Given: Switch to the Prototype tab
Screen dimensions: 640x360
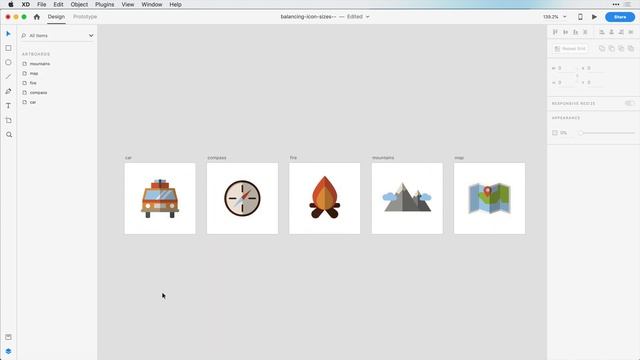Looking at the screenshot, I should point(85,17).
